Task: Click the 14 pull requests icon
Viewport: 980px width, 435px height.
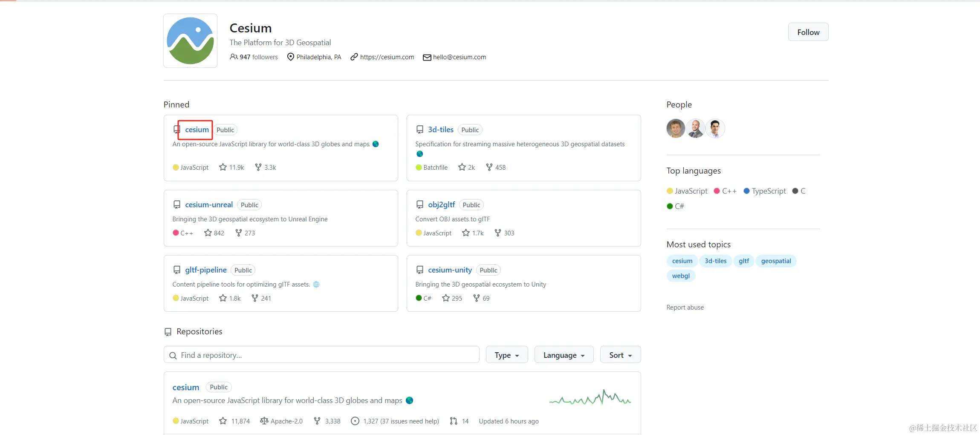Action: [454, 421]
